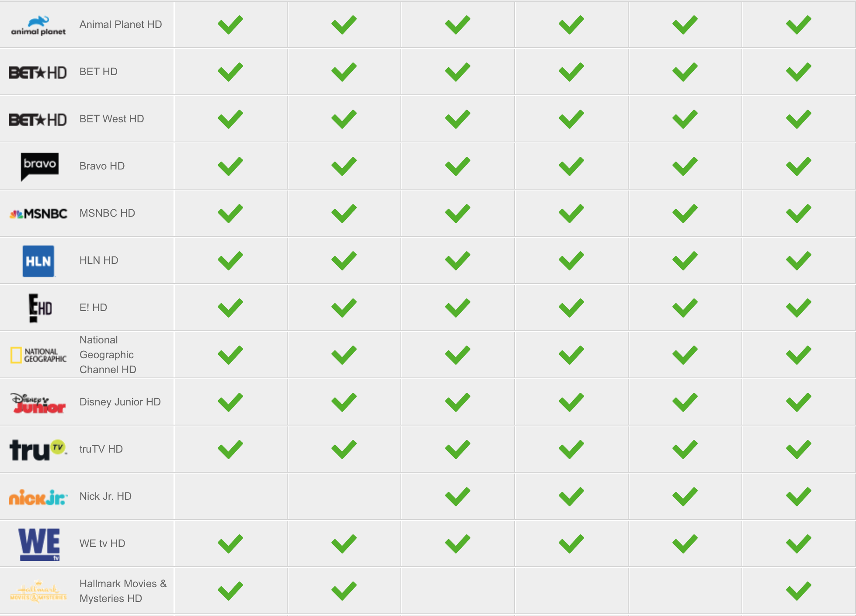
Task: Click the Bravo channel logo
Action: [40, 166]
